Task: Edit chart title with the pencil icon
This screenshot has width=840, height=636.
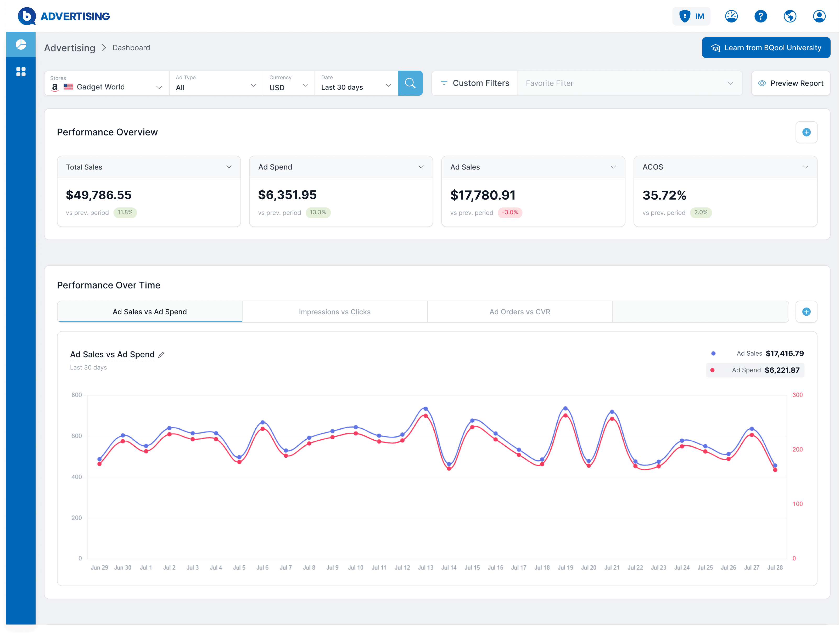Action: pos(161,354)
